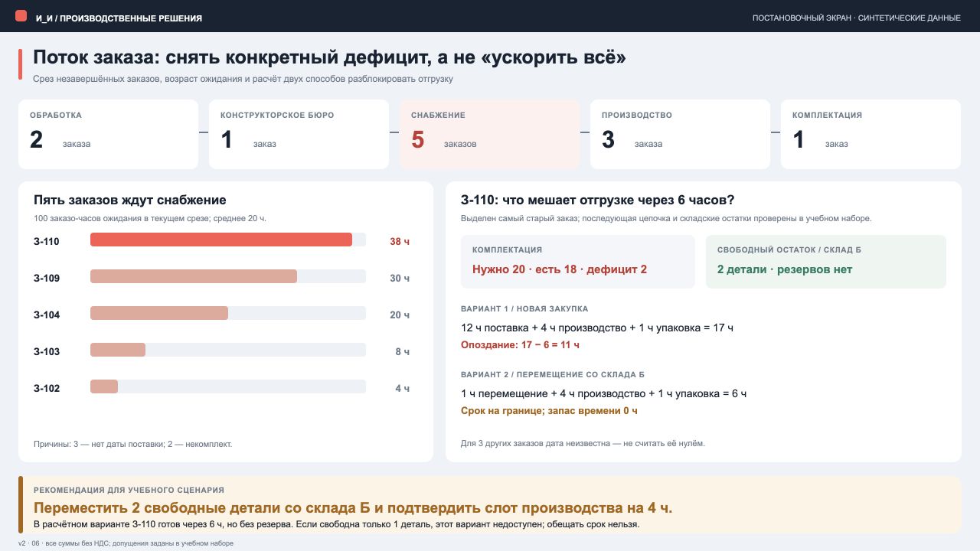Select the highlighted СНАБЖЕНИЕ stage card
The width and height of the screenshot is (980, 551).
point(489,134)
